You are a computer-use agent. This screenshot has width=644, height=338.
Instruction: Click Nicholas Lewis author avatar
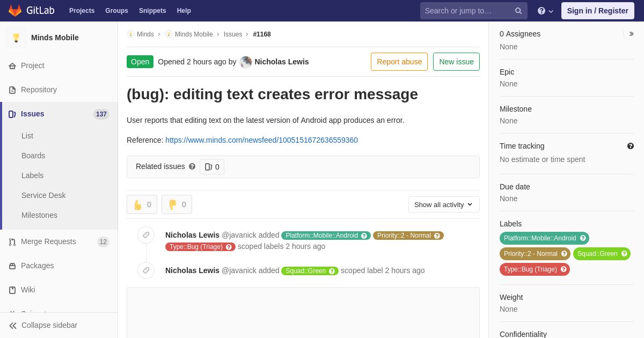tap(246, 62)
